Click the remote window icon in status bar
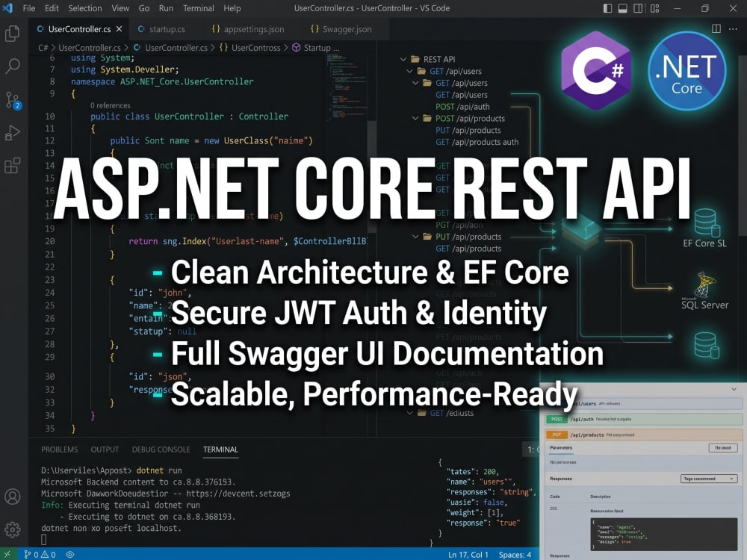This screenshot has height=560, width=747. point(7,554)
